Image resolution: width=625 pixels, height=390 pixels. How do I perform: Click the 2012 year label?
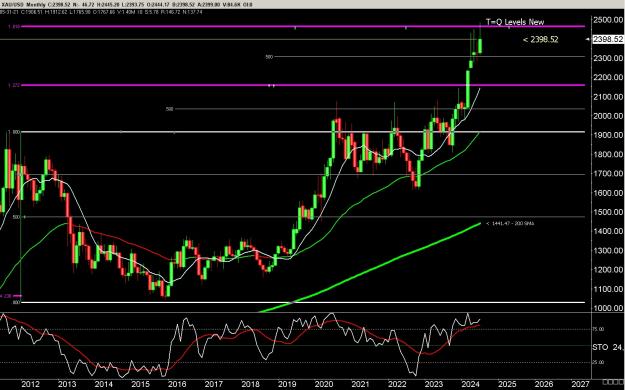coord(30,384)
